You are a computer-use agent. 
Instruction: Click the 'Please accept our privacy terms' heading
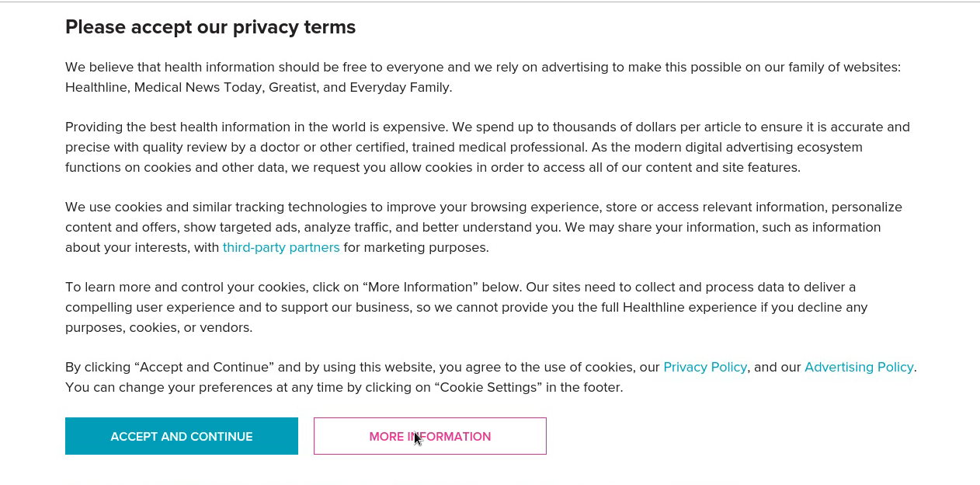[210, 27]
